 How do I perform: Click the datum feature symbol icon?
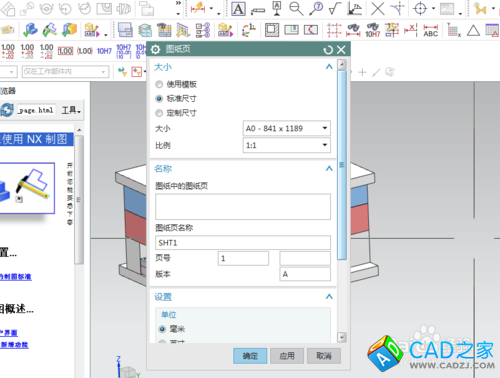(x=277, y=9)
